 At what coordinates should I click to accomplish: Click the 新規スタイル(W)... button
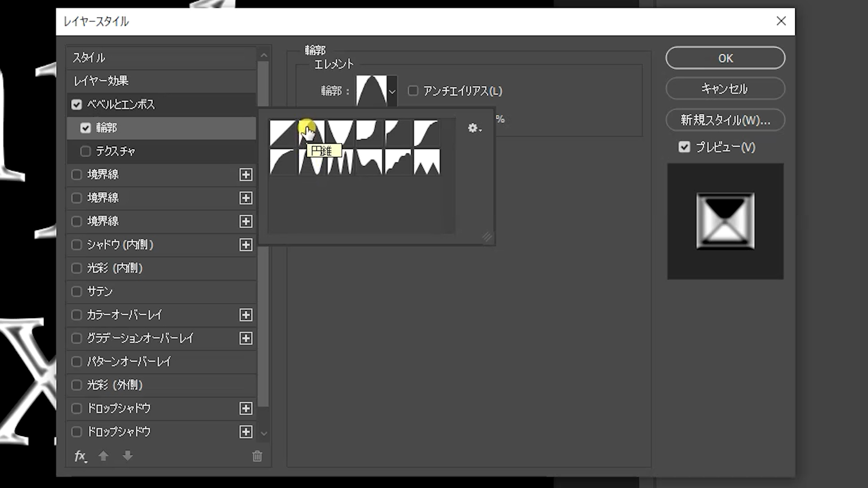pos(725,120)
